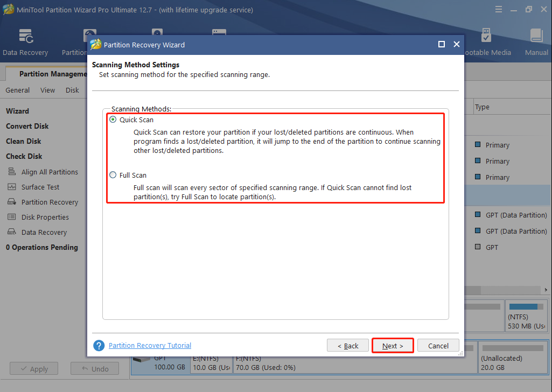The width and height of the screenshot is (552, 392).
Task: Cancel the Partition Recovery Wizard
Action: 438,346
